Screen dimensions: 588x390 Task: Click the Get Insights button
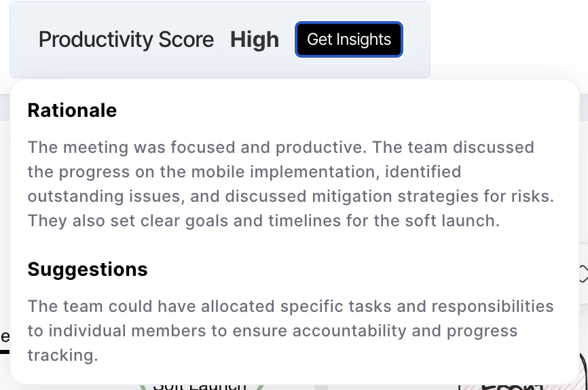[x=349, y=39]
